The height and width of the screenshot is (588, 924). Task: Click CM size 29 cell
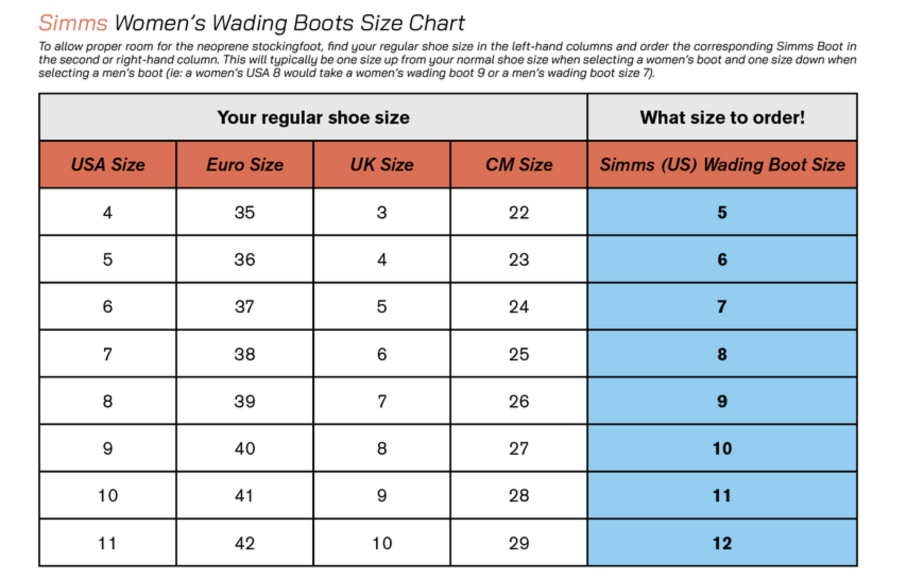point(519,543)
